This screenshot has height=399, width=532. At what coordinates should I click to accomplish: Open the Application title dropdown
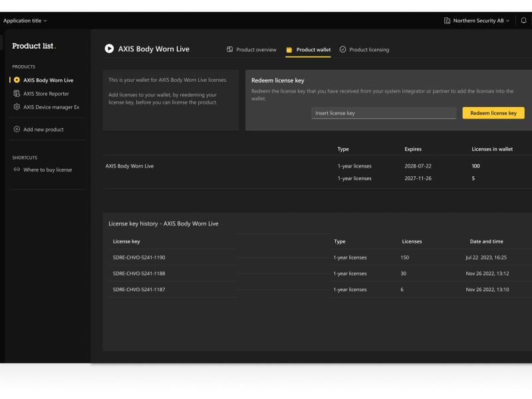tap(25, 21)
